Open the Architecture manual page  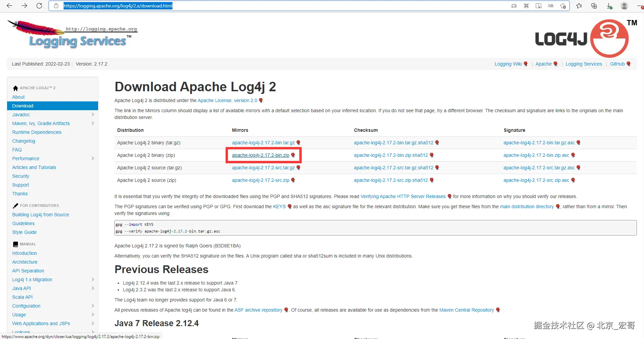pyautogui.click(x=25, y=262)
